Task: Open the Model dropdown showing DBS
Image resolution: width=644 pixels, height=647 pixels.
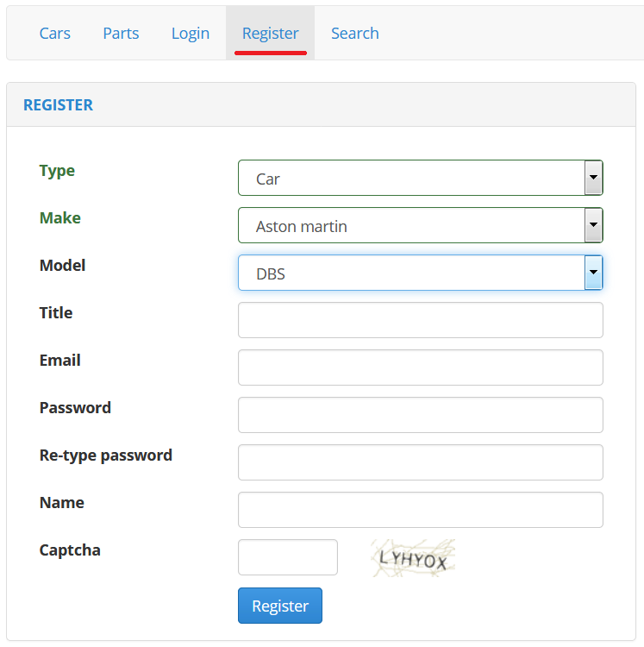Action: [x=421, y=273]
